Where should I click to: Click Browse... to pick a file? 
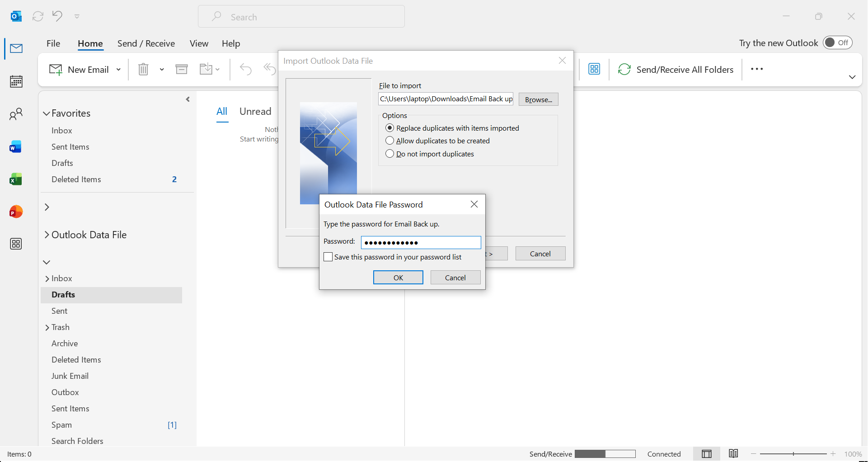[x=539, y=99]
